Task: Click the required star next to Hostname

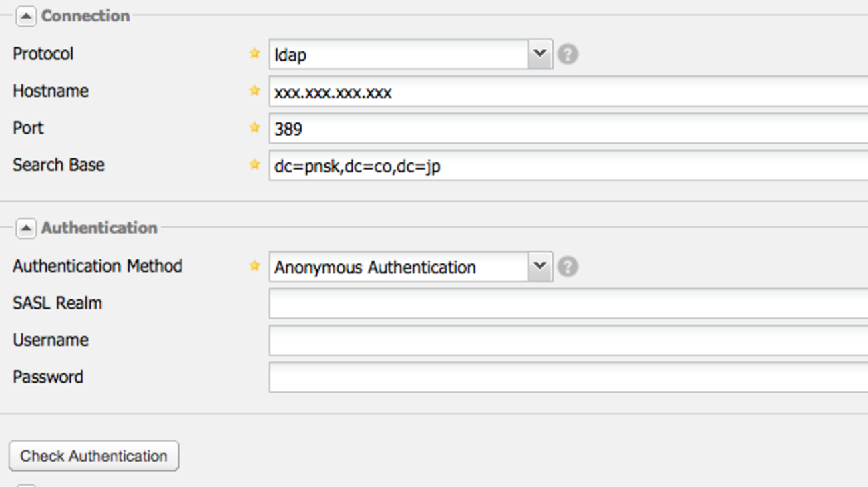Action: tap(254, 90)
